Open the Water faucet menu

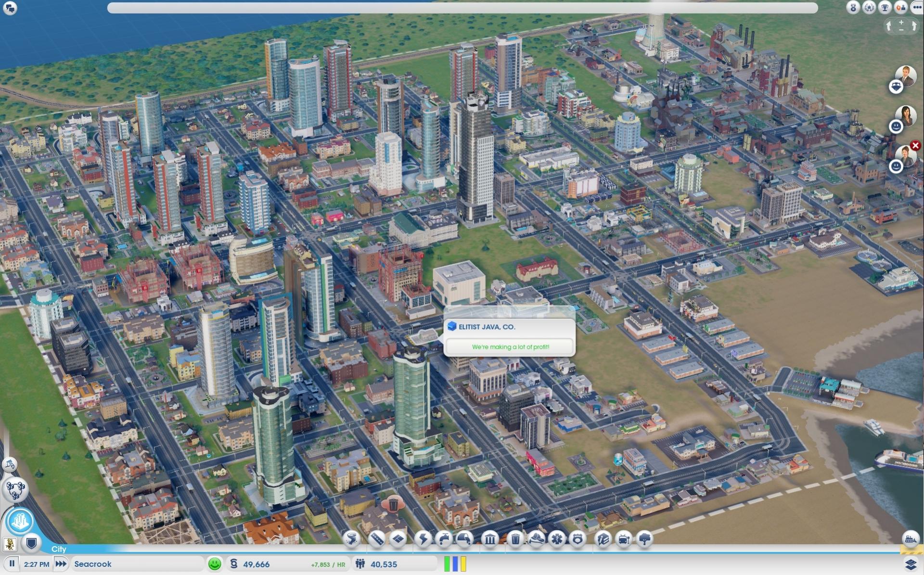[444, 539]
